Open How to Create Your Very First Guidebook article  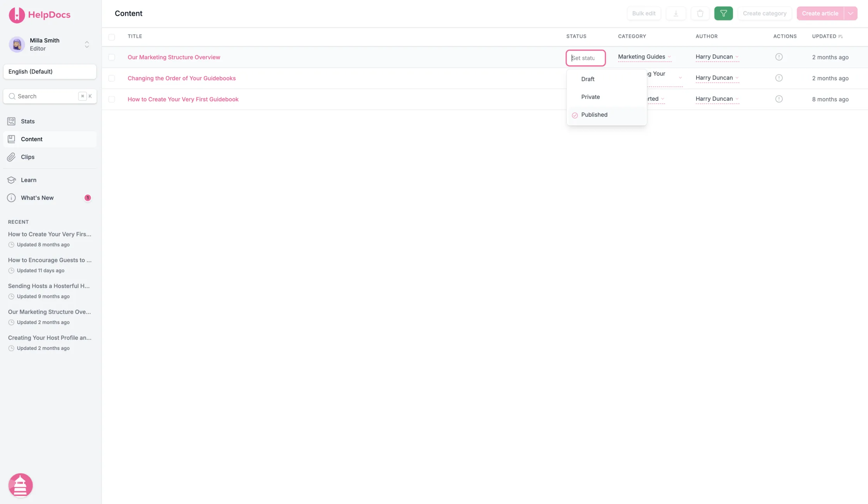pos(183,99)
